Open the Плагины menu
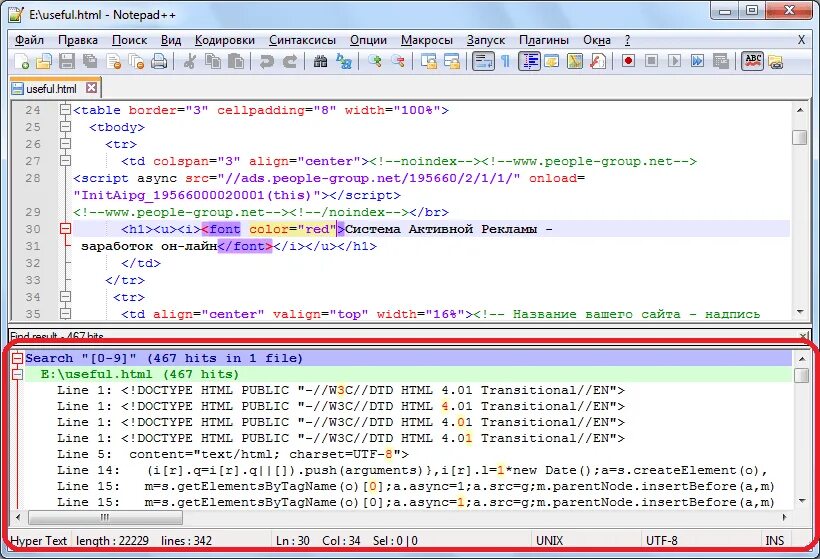The width and height of the screenshot is (820, 559). click(544, 40)
